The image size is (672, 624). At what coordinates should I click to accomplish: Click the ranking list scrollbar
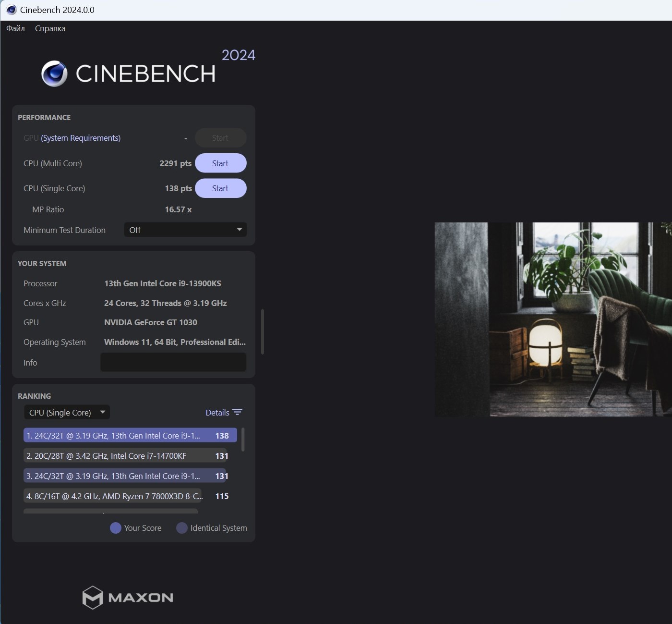[x=243, y=440]
